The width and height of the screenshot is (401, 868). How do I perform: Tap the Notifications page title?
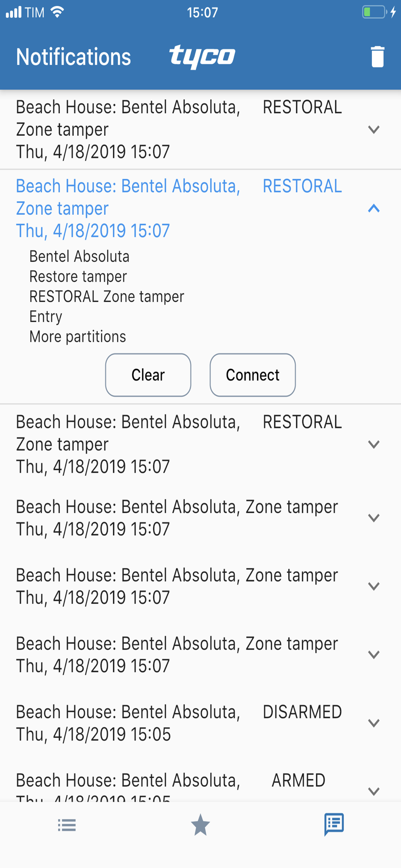point(73,57)
